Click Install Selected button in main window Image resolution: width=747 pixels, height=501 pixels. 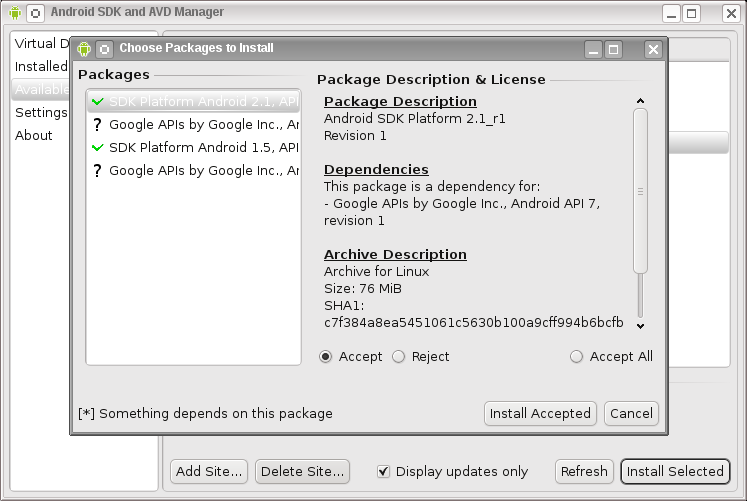675,471
